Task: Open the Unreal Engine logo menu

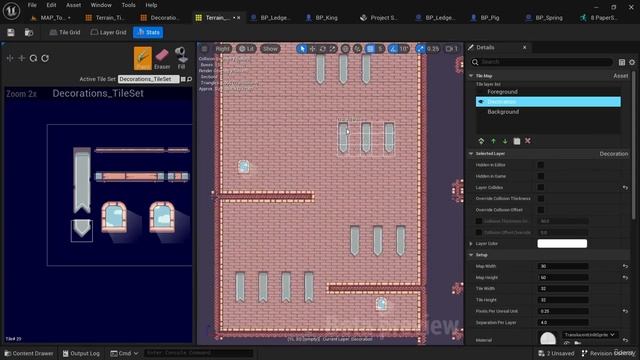Action: [11, 10]
